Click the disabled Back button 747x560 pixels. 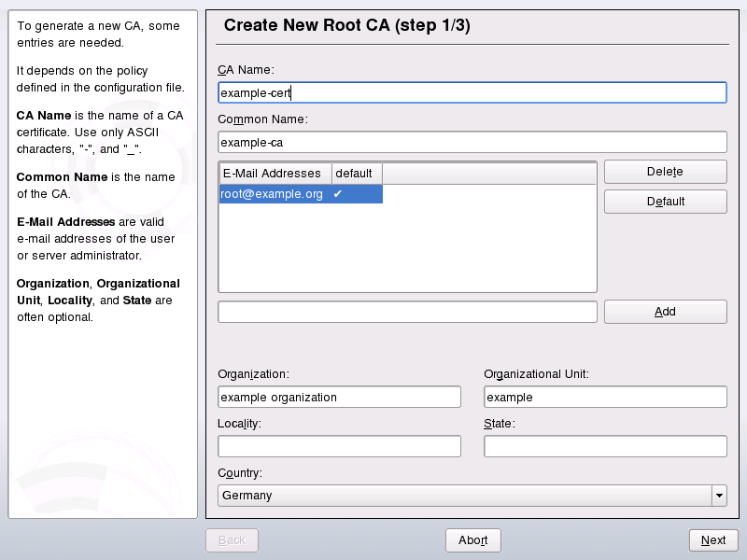[232, 540]
